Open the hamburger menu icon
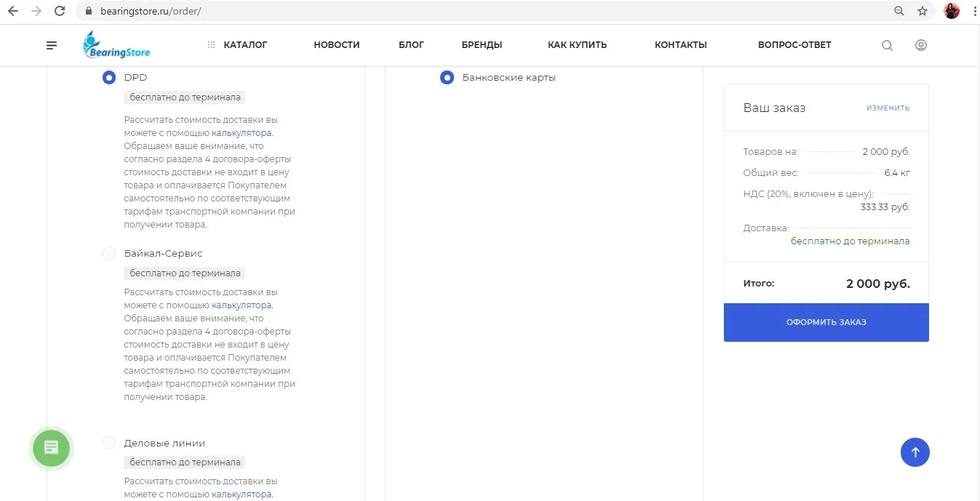 click(x=52, y=45)
